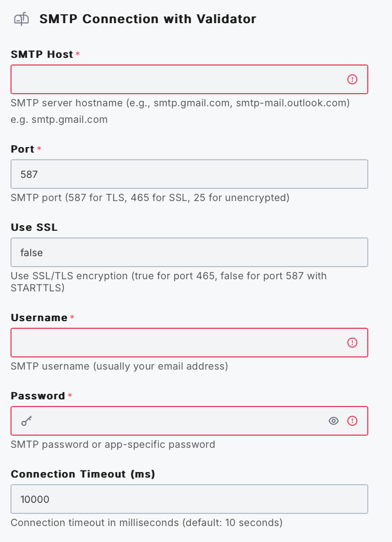Click inside the Password input box
Image resolution: width=392 pixels, height=542 pixels.
tap(176, 421)
